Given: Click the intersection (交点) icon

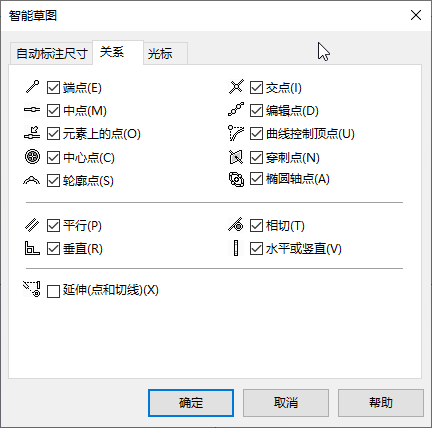Looking at the screenshot, I should click(236, 87).
